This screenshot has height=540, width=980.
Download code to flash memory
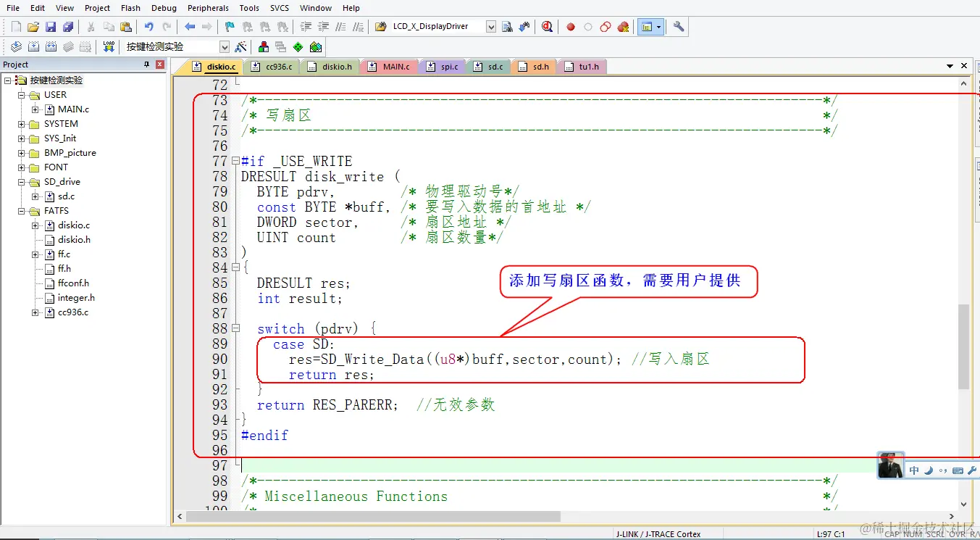click(109, 46)
